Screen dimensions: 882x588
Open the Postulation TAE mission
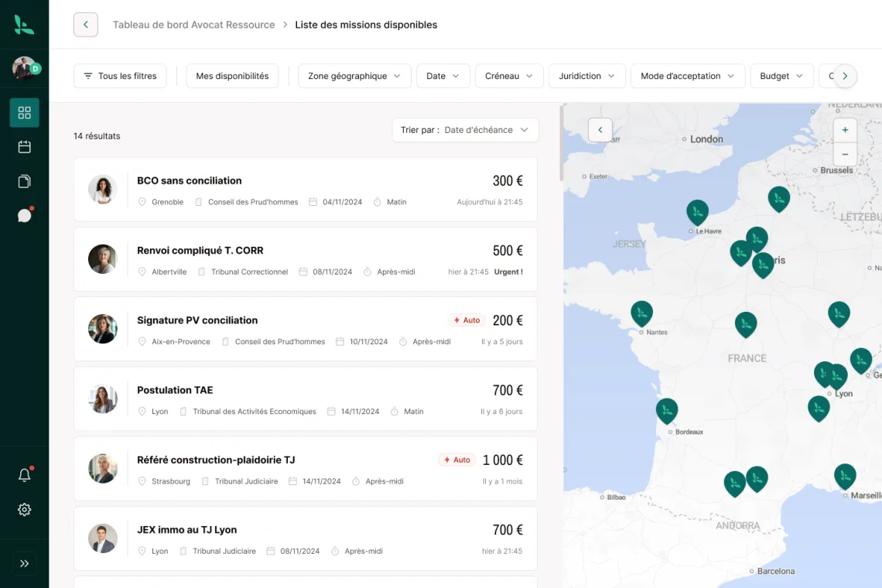coord(306,399)
